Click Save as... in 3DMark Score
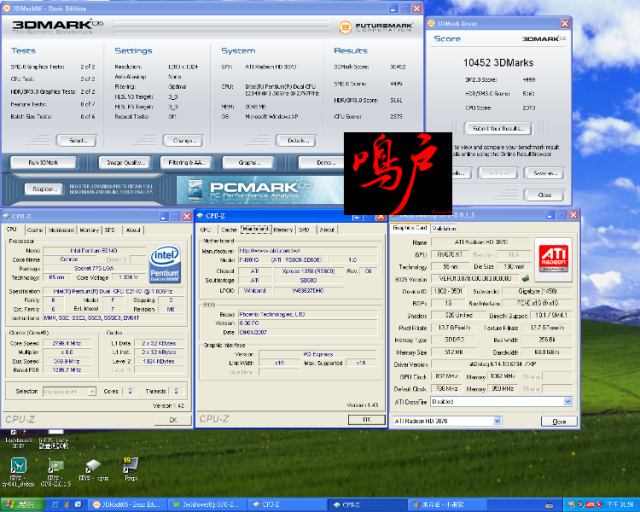The height and width of the screenshot is (512, 640). coord(544,173)
